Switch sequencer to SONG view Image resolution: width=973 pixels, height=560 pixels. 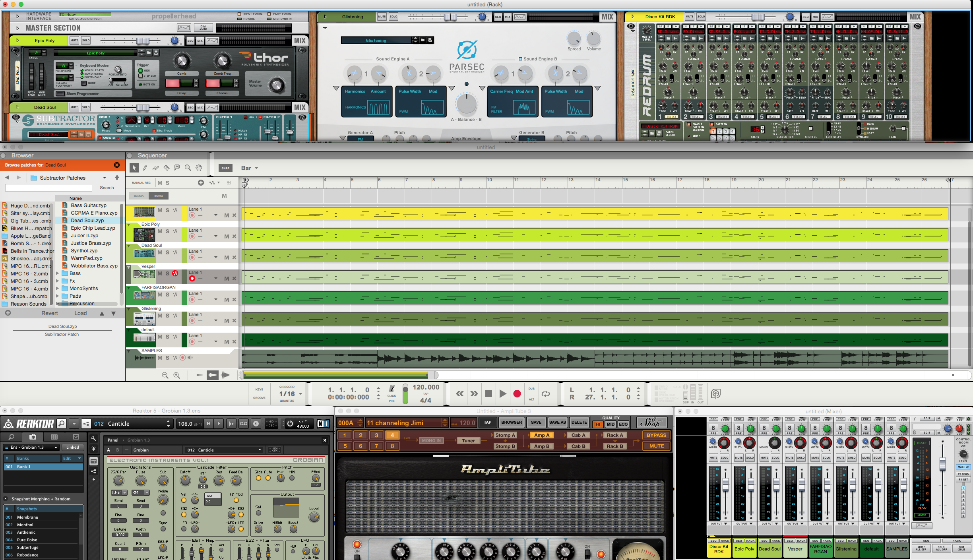point(159,196)
